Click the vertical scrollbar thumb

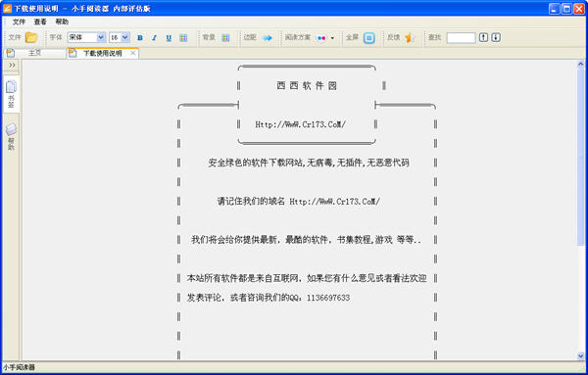coord(580,157)
